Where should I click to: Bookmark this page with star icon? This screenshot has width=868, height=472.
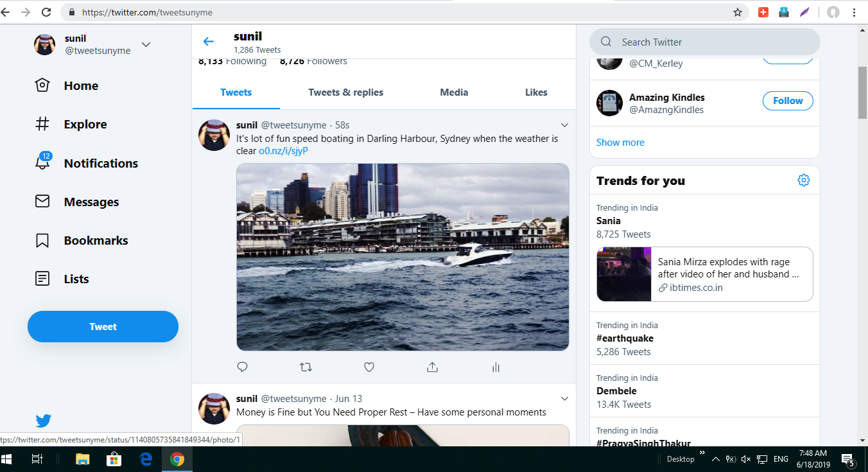click(738, 12)
